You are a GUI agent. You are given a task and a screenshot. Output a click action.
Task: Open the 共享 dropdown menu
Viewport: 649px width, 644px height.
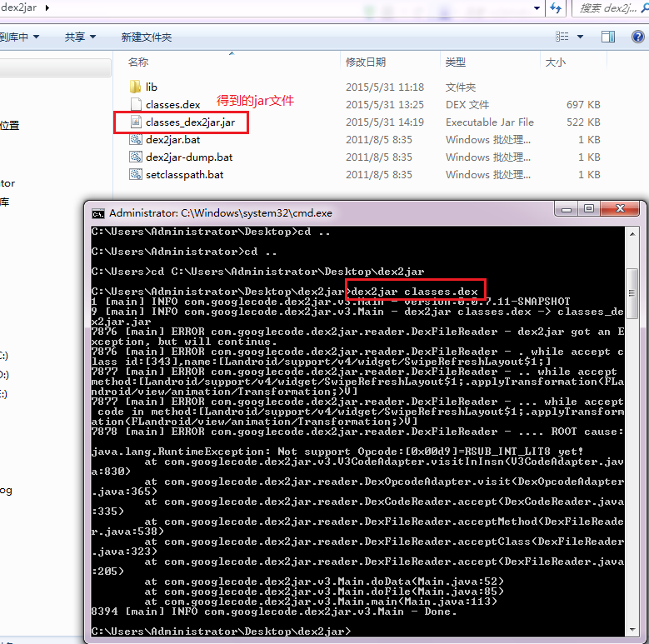click(x=80, y=37)
